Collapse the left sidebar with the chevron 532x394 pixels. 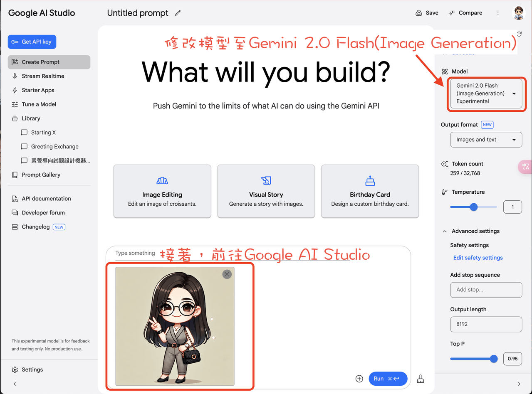pos(15,384)
